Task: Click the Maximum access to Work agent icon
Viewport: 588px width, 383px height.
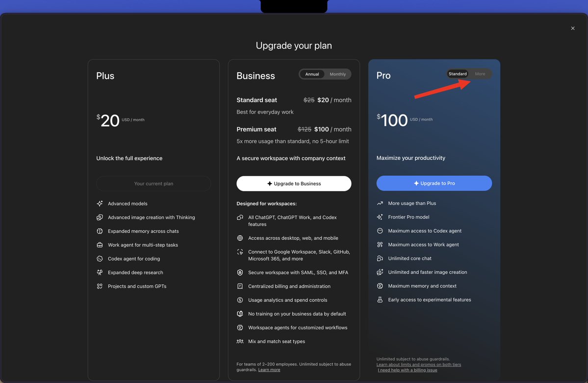Action: click(x=380, y=245)
